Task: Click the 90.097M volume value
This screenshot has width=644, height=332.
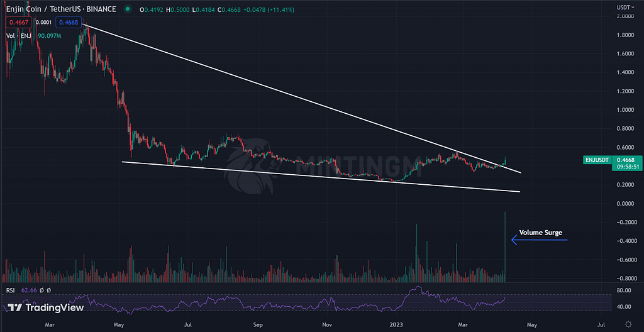Action: tap(49, 36)
